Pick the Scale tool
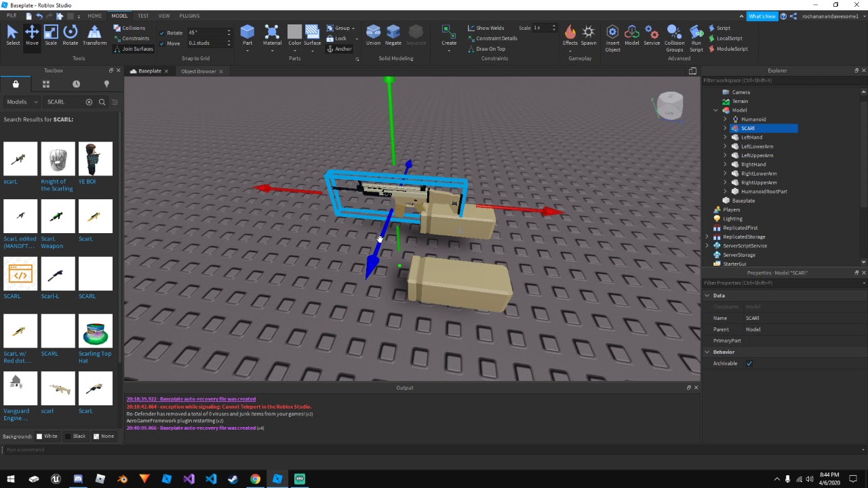The height and width of the screenshot is (488, 868). 51,35
